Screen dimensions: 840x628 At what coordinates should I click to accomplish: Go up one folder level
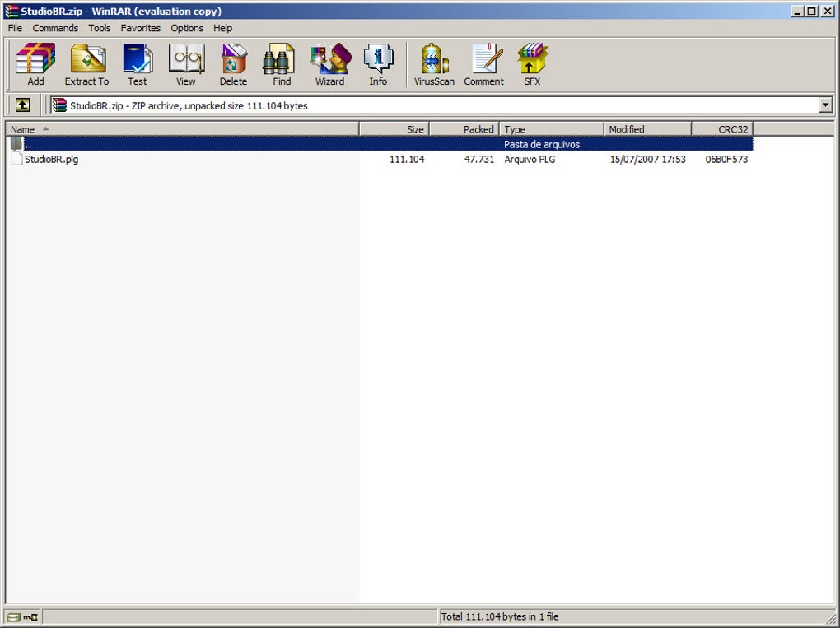tap(22, 105)
